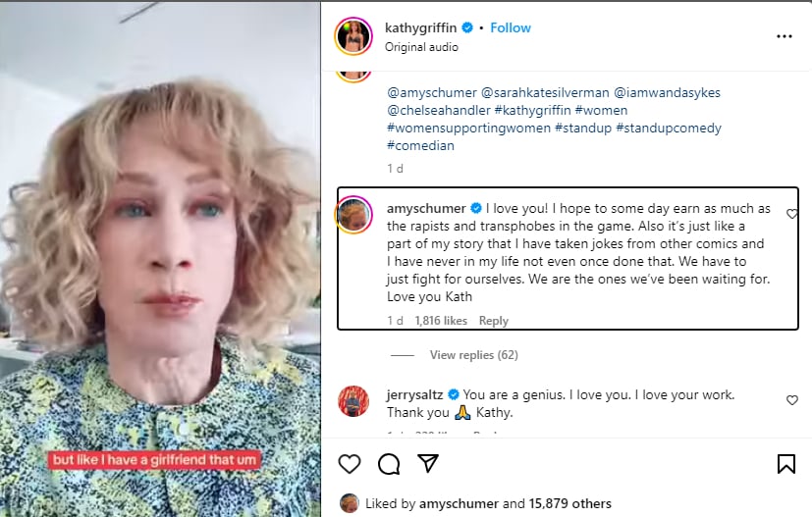Like the post with heart icon
The width and height of the screenshot is (812, 517).
[349, 463]
